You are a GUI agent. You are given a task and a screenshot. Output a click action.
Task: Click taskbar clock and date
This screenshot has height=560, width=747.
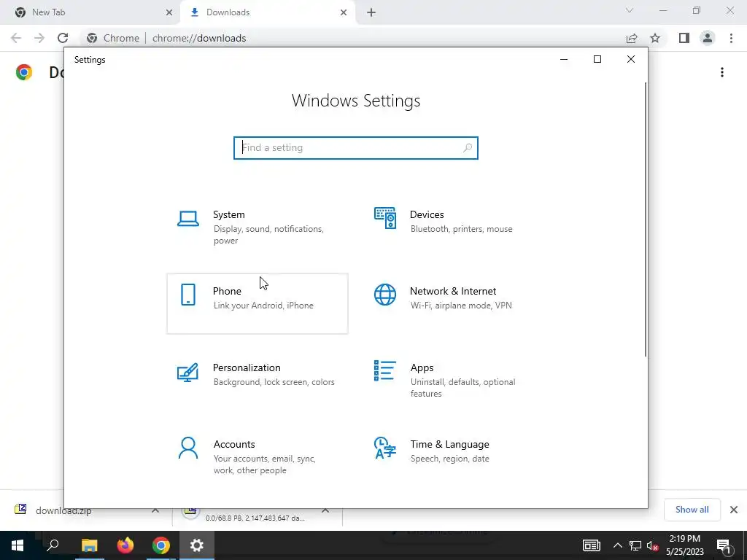click(x=684, y=545)
